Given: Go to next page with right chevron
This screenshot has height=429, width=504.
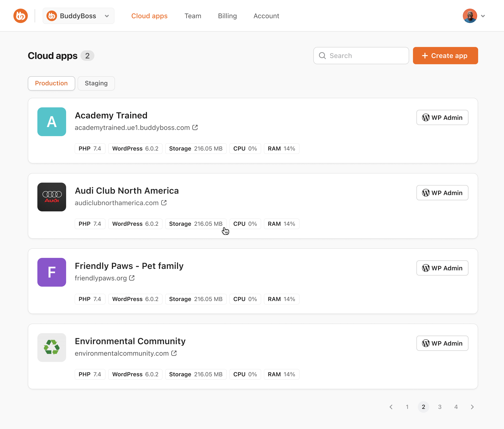Looking at the screenshot, I should coord(472,407).
